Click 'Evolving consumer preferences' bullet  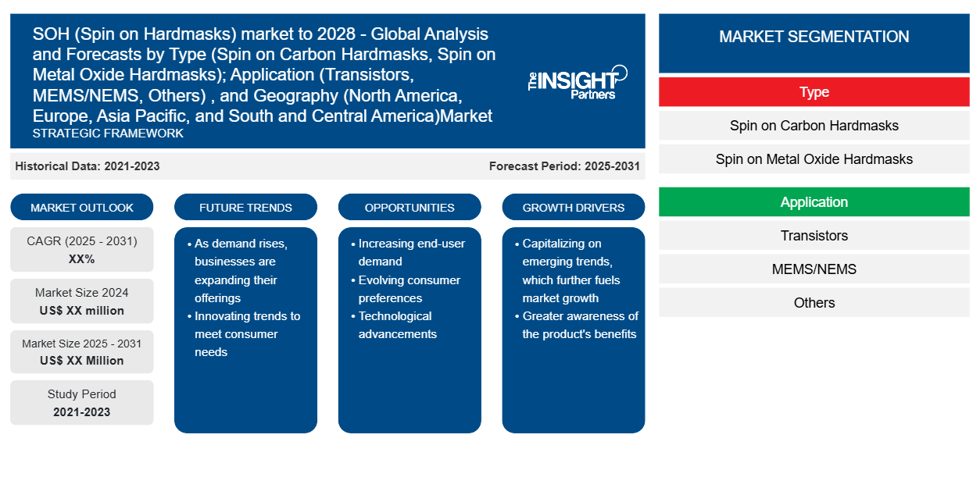(x=405, y=289)
